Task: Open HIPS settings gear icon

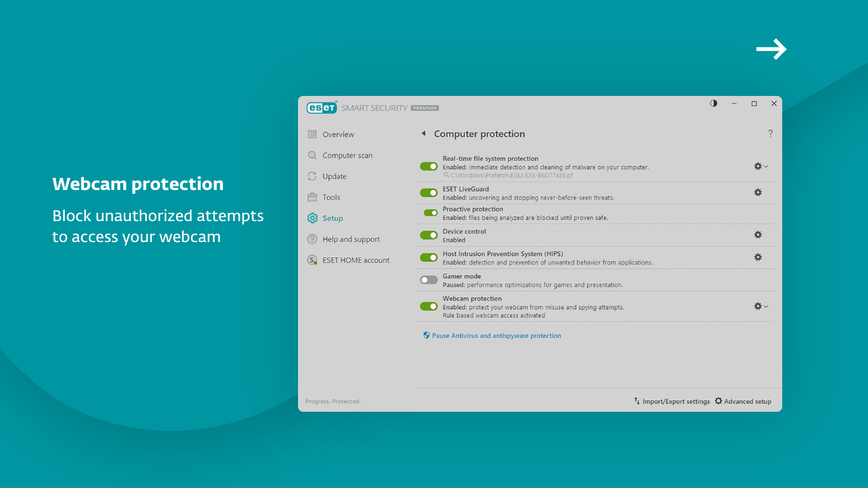Action: 758,257
